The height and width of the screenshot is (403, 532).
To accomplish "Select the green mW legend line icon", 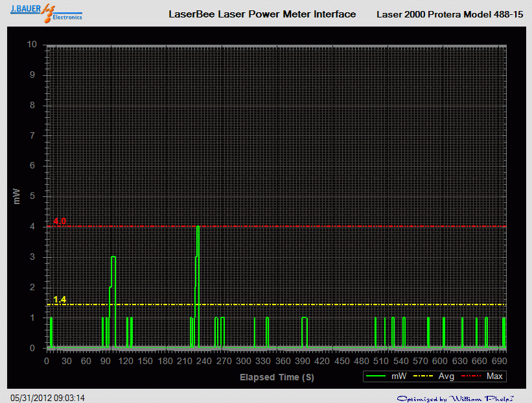I will [x=376, y=376].
